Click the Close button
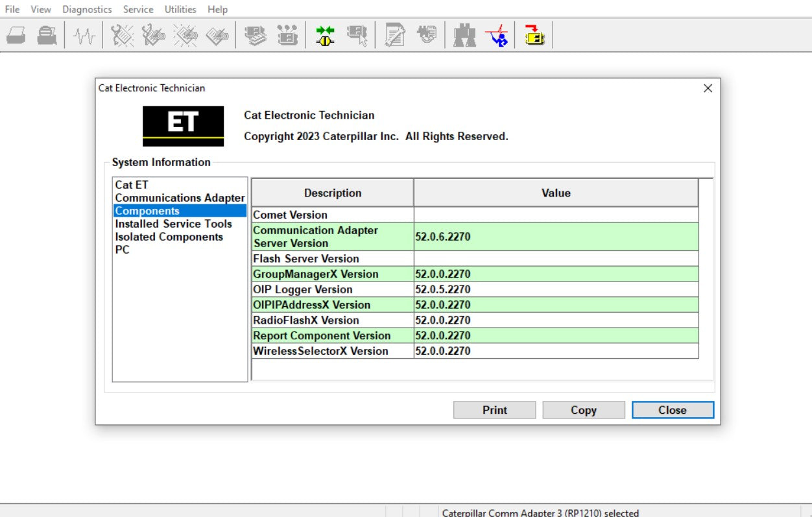 (673, 410)
